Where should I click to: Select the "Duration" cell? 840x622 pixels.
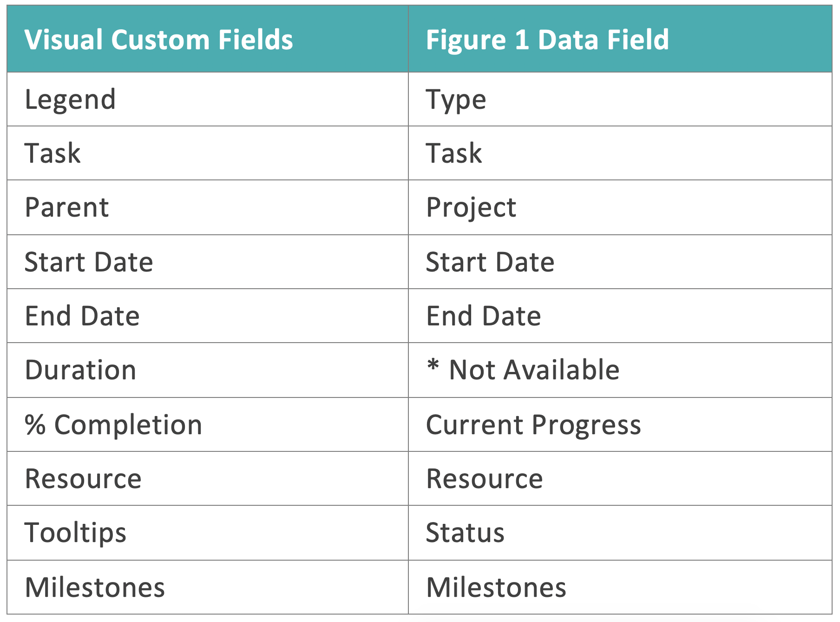pyautogui.click(x=80, y=370)
